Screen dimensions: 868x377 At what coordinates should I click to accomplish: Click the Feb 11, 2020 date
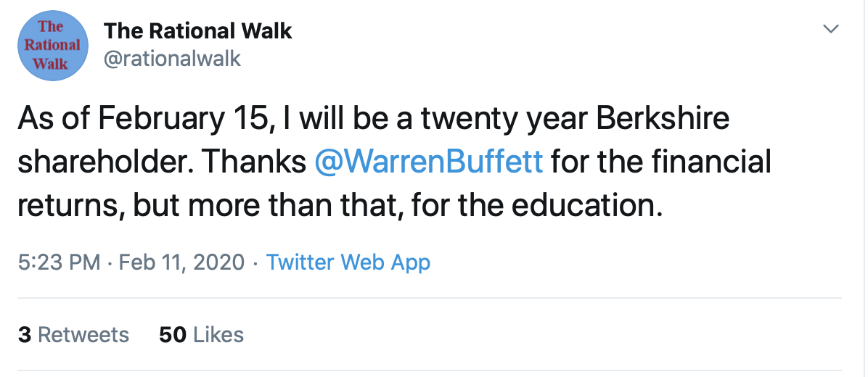181,262
